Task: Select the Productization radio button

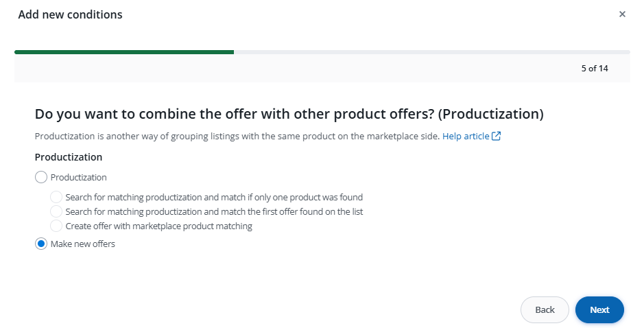Action: (x=41, y=177)
